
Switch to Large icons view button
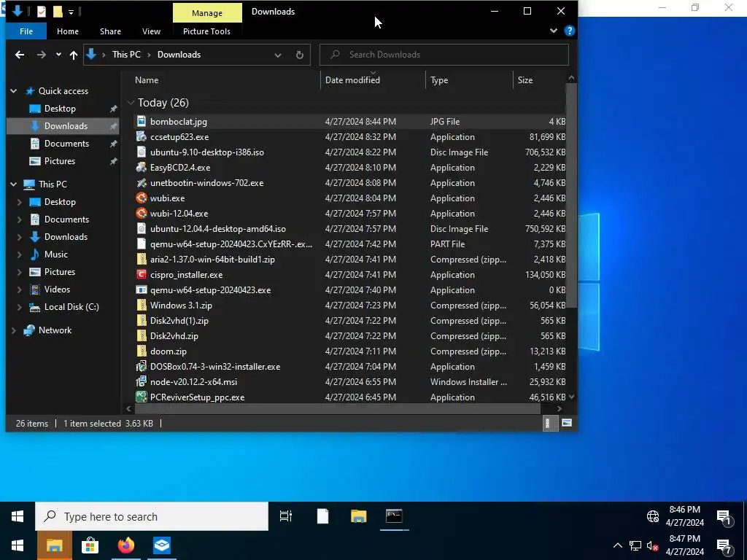pos(566,423)
